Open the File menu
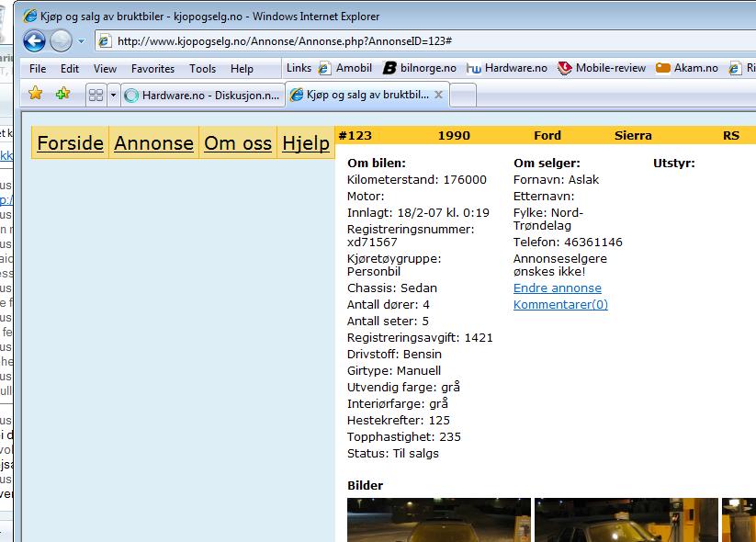 (x=38, y=69)
